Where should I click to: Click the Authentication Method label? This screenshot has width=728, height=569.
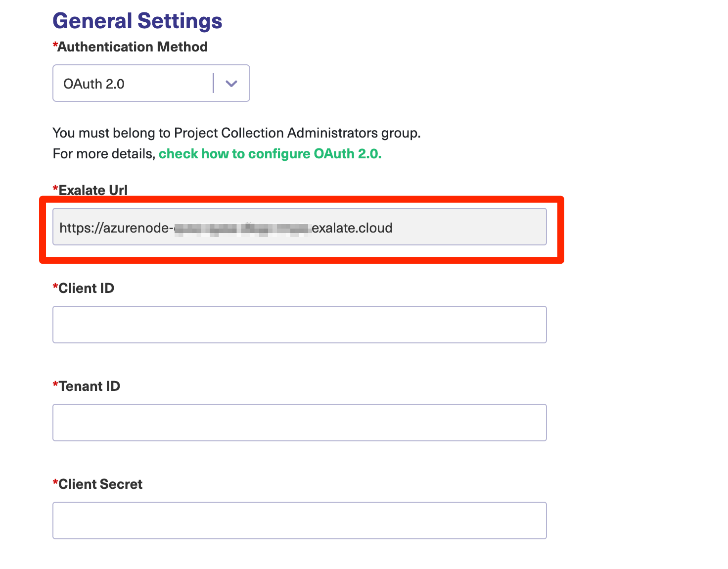pos(132,47)
